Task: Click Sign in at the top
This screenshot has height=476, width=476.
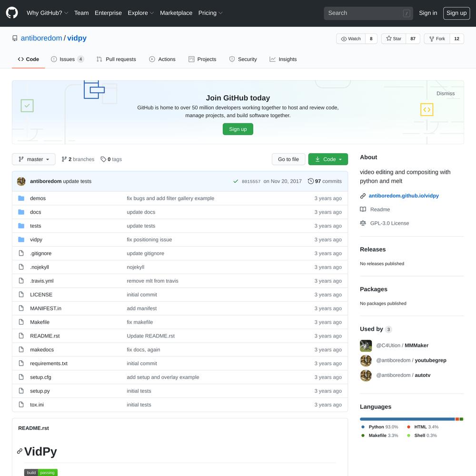Action: click(x=428, y=13)
